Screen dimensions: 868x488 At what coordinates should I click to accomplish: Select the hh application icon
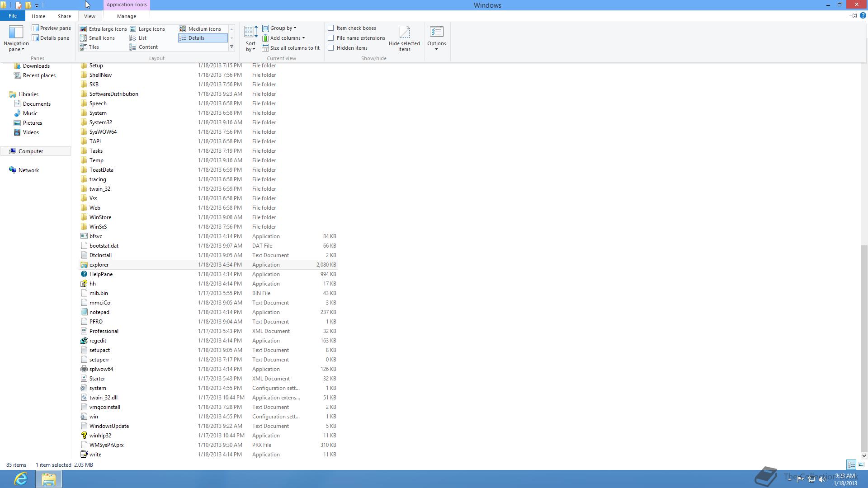pyautogui.click(x=84, y=284)
